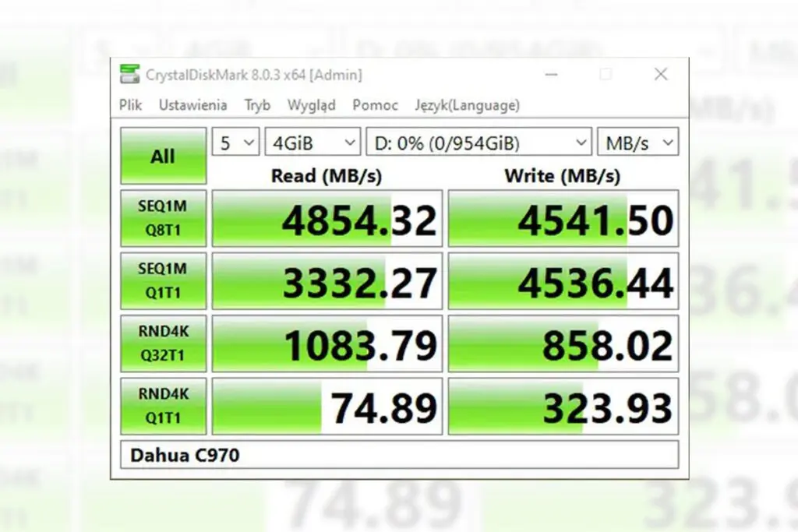Run the SEQ1M Q8T1 test
The image size is (798, 532).
coord(163,218)
